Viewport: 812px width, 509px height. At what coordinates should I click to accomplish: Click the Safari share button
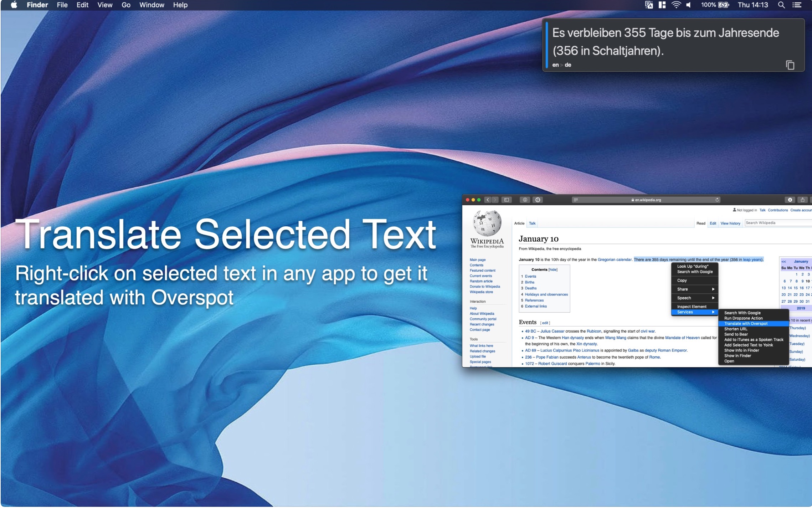[x=802, y=200]
